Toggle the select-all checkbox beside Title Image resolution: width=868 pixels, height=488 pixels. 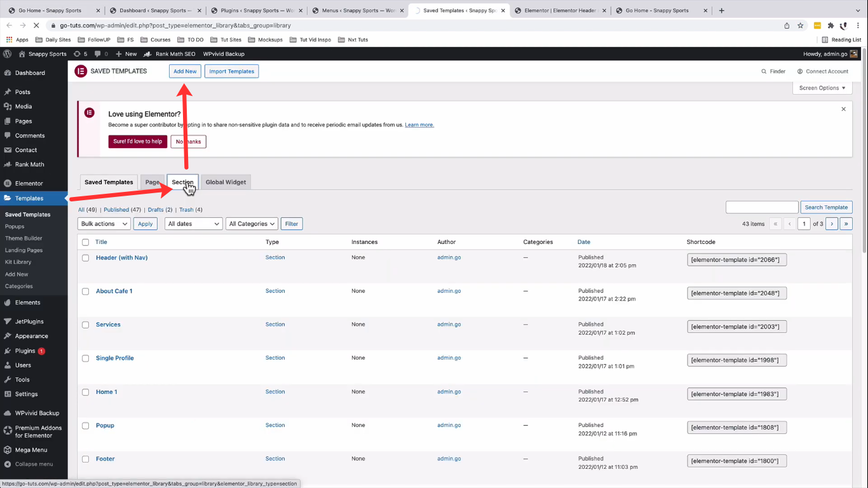pos(86,242)
